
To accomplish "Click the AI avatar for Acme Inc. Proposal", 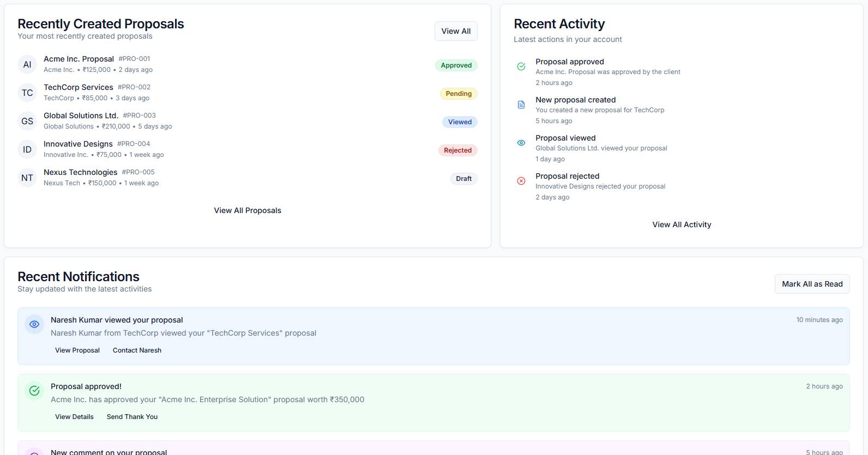I will (x=27, y=64).
